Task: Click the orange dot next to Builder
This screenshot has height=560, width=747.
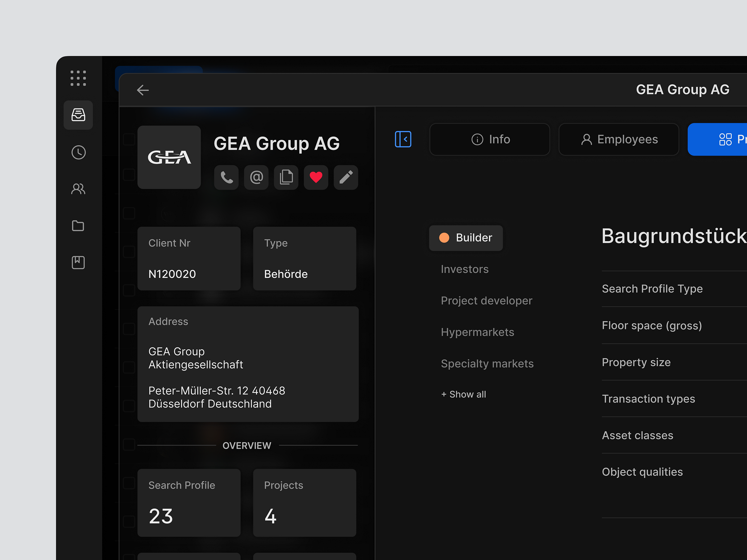Action: (444, 238)
